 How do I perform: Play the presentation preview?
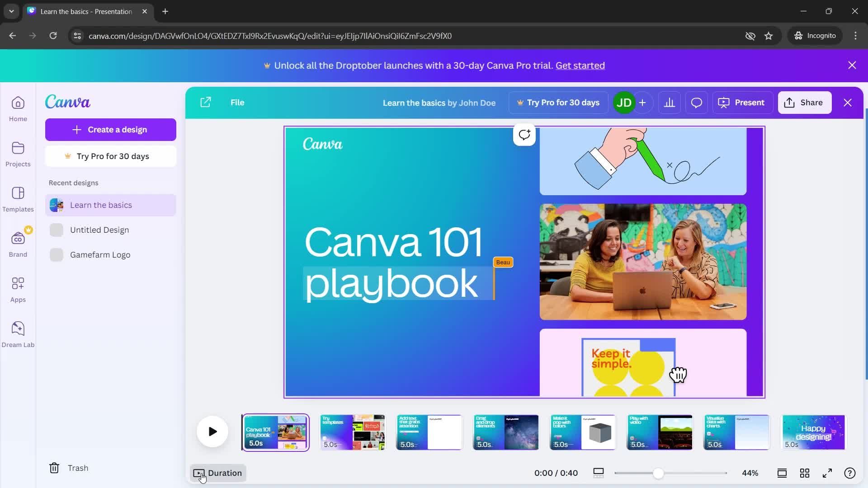click(212, 432)
